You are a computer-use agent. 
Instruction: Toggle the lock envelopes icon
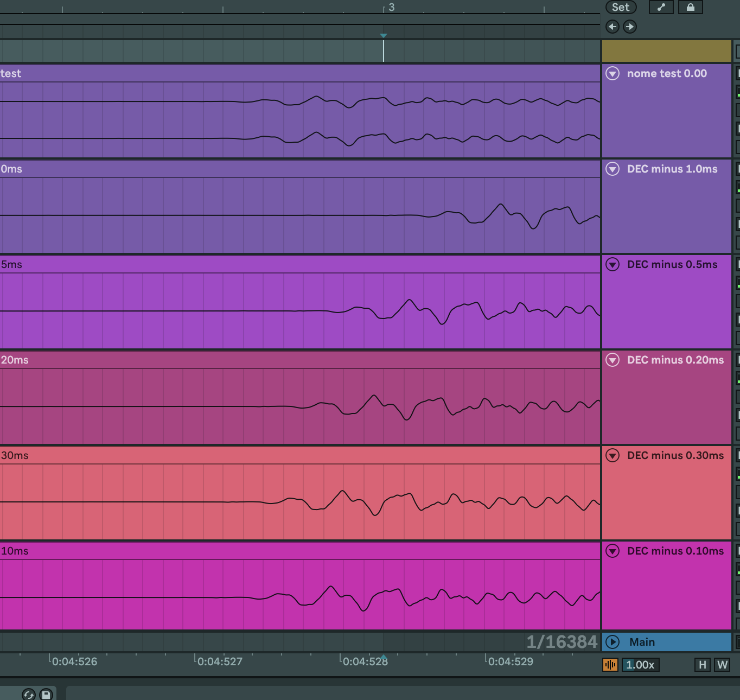[690, 7]
